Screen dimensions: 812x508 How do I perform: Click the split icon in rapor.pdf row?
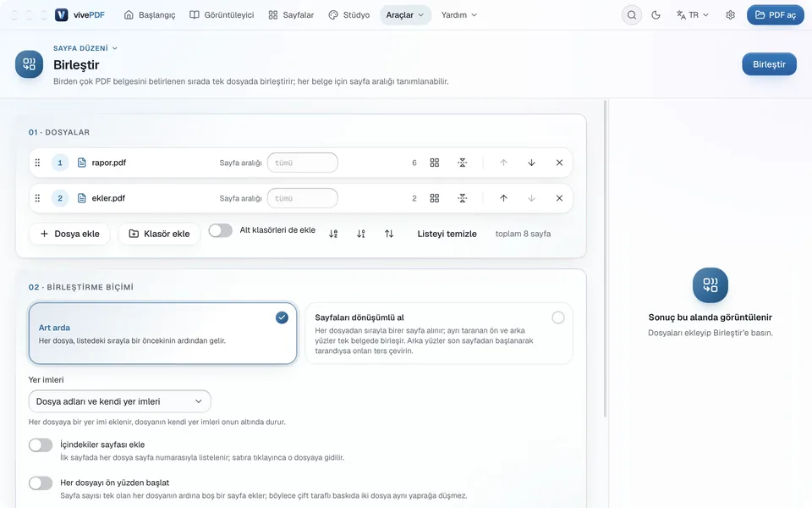tap(463, 163)
